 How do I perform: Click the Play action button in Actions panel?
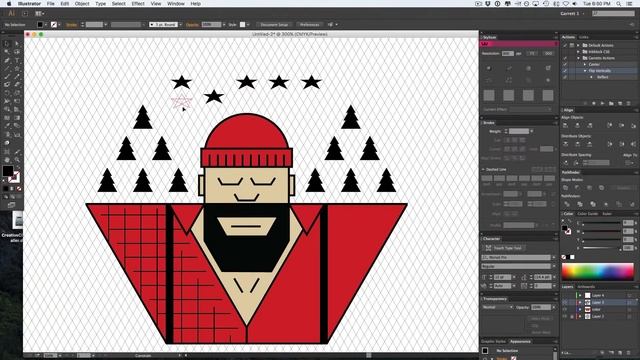click(x=602, y=103)
